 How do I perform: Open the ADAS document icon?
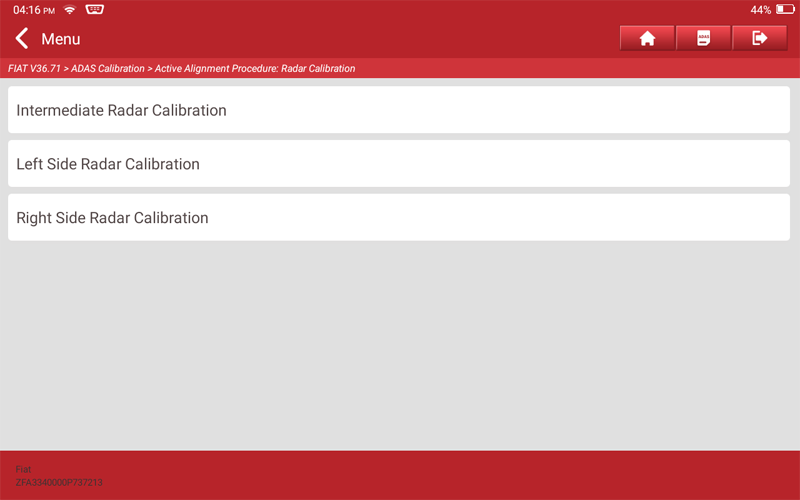click(703, 38)
